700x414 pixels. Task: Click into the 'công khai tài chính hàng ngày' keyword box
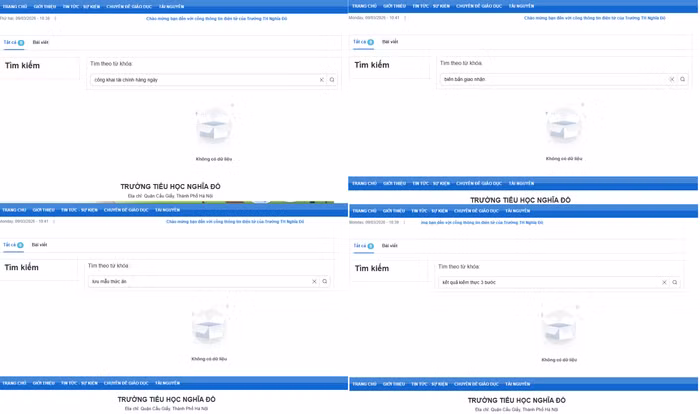(x=200, y=80)
